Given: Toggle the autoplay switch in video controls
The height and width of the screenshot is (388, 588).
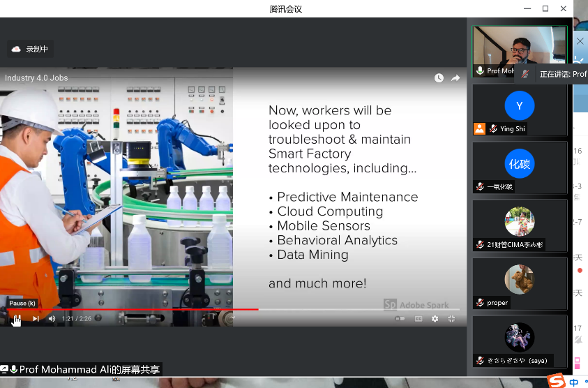Looking at the screenshot, I should (x=400, y=319).
